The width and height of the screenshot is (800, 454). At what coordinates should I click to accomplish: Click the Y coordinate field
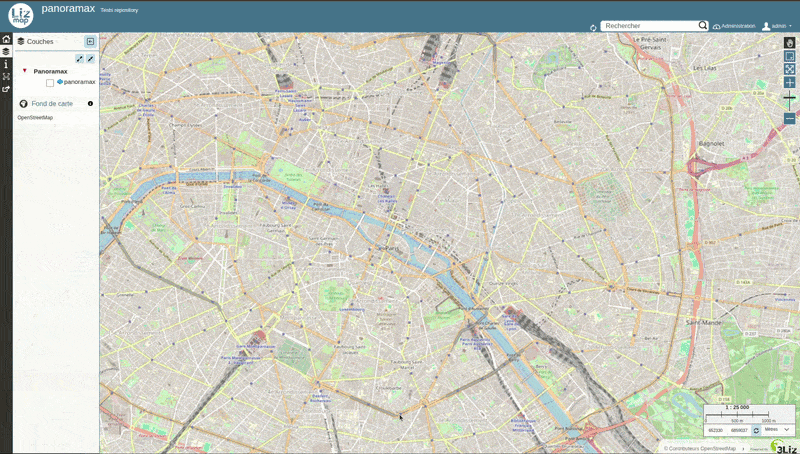[x=739, y=431]
